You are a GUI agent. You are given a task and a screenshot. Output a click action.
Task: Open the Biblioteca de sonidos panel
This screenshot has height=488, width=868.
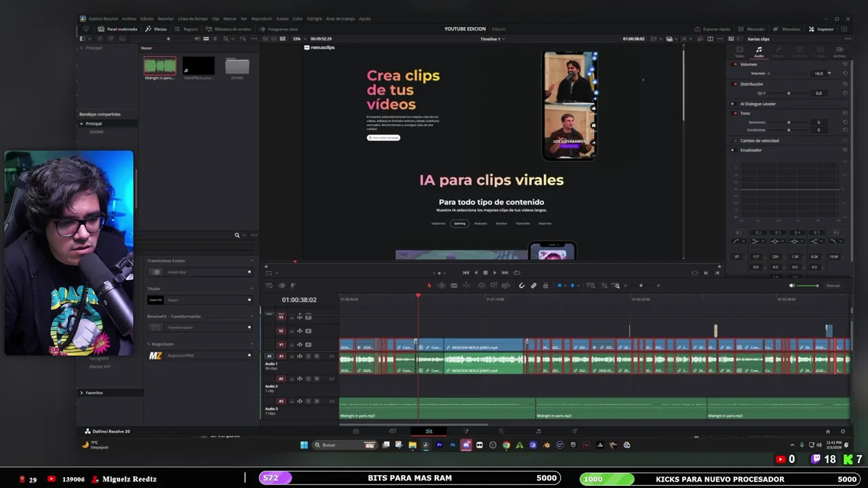coord(229,29)
